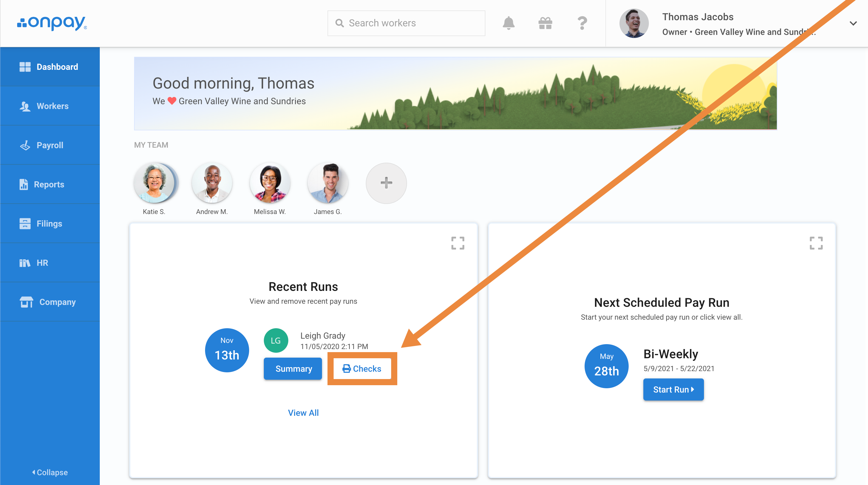Collapse the sidebar menu
Image resolution: width=868 pixels, height=485 pixels.
tap(50, 472)
